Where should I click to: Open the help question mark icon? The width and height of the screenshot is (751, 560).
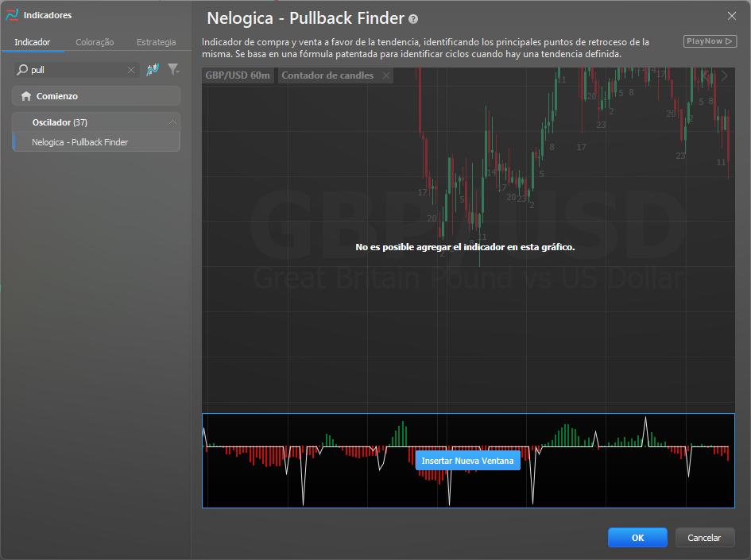413,19
